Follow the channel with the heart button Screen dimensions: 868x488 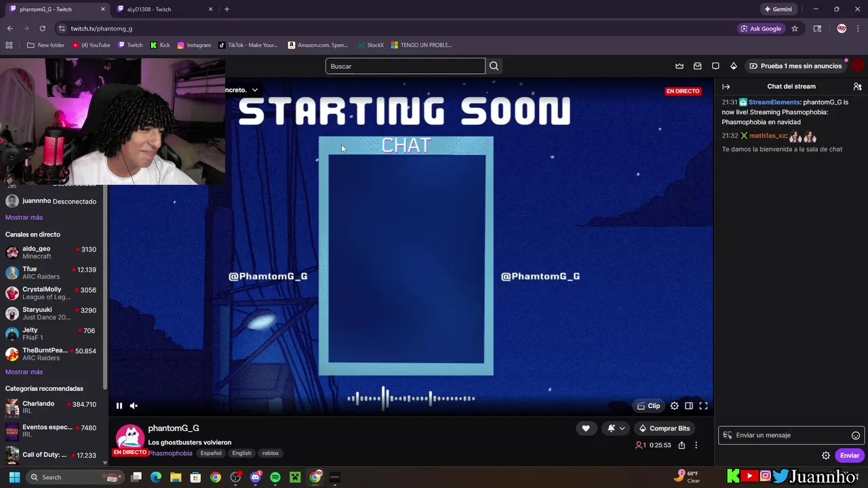tap(586, 428)
